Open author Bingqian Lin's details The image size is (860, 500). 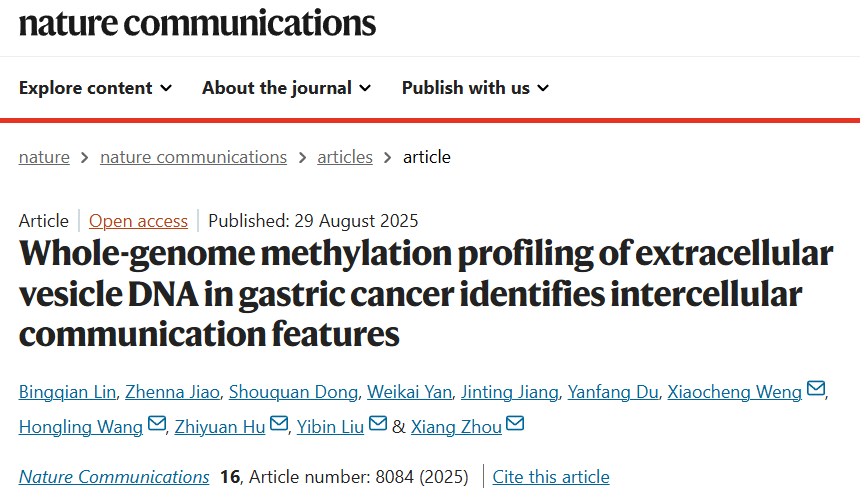[66, 392]
